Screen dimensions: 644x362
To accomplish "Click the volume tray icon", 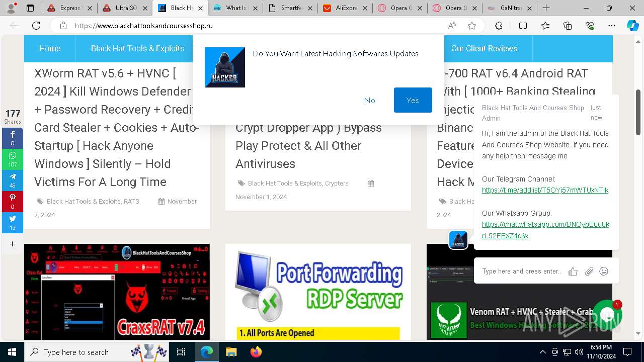I will 579,352.
